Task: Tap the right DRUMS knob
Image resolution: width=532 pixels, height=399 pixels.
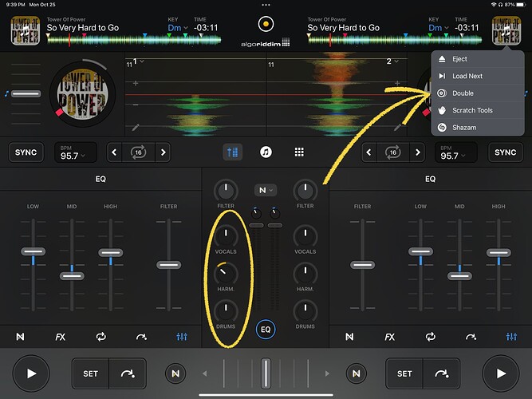Action: click(x=305, y=311)
